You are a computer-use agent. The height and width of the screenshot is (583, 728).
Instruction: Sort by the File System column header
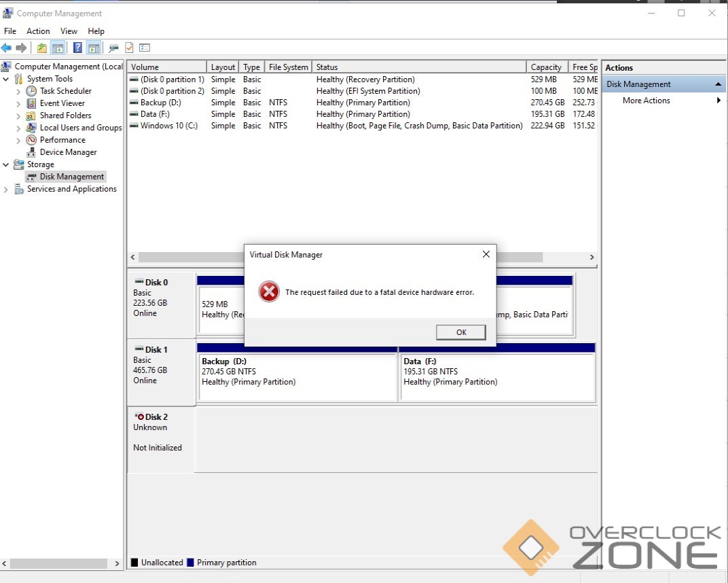[289, 67]
